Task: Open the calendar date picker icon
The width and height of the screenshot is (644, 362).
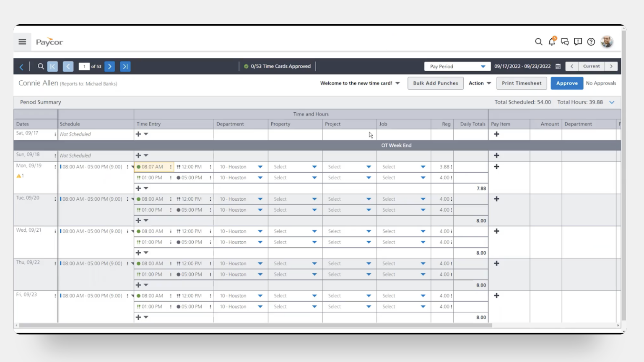Action: [558, 66]
